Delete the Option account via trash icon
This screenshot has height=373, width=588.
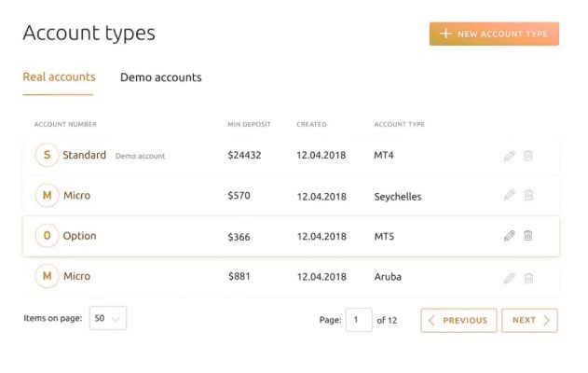coord(528,236)
